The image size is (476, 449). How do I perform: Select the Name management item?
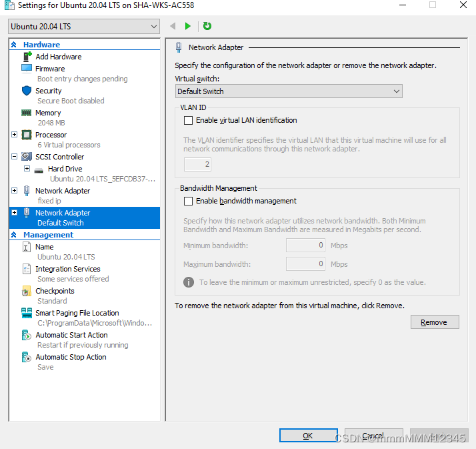click(x=44, y=247)
